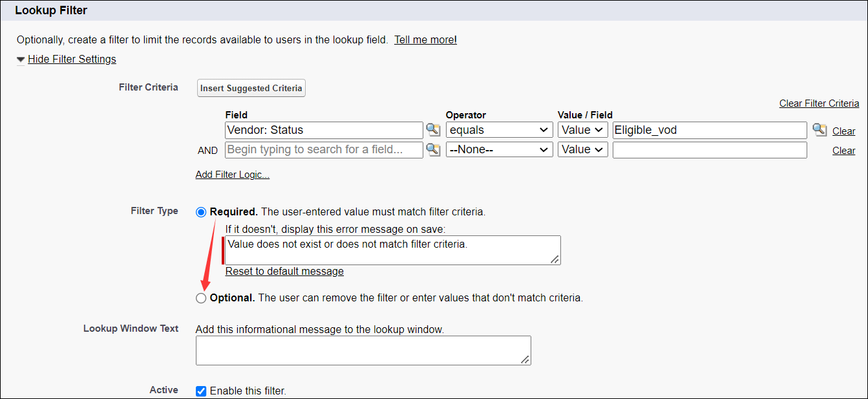Clear the second filter criteria row
Image resolution: width=868 pixels, height=399 pixels.
pyautogui.click(x=843, y=151)
